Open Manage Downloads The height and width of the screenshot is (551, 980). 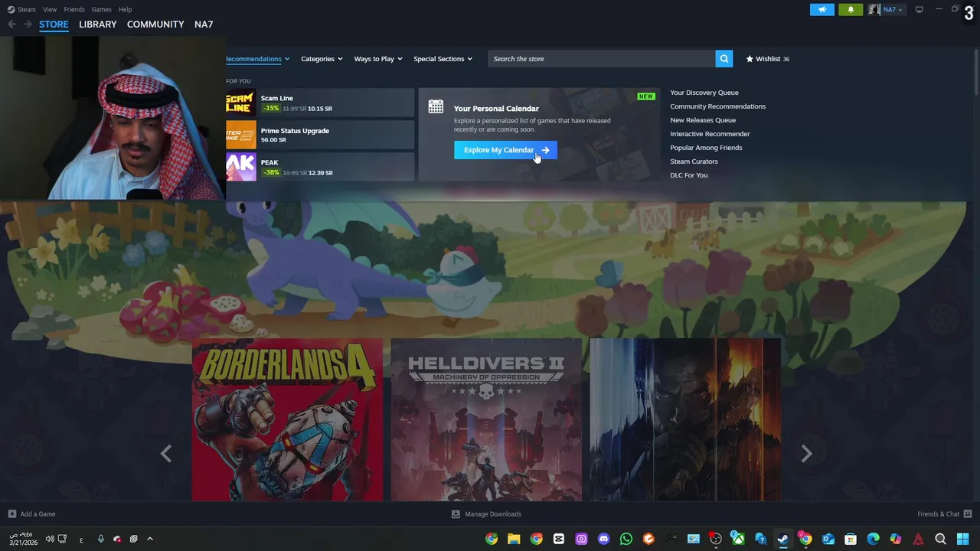click(x=486, y=514)
